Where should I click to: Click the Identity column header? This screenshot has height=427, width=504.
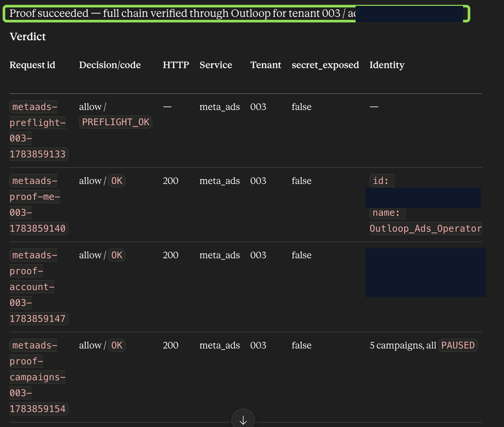tap(387, 65)
